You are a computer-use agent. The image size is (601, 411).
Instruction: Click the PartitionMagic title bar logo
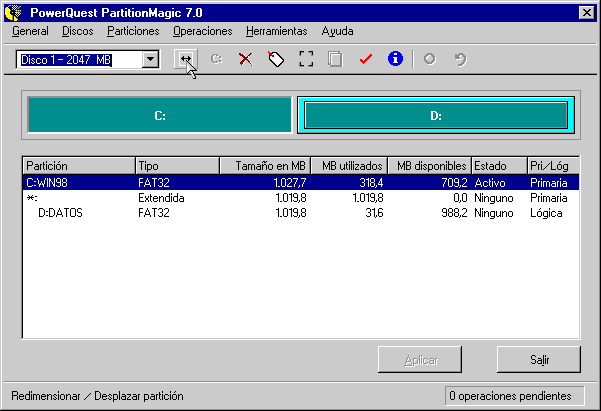[13, 13]
